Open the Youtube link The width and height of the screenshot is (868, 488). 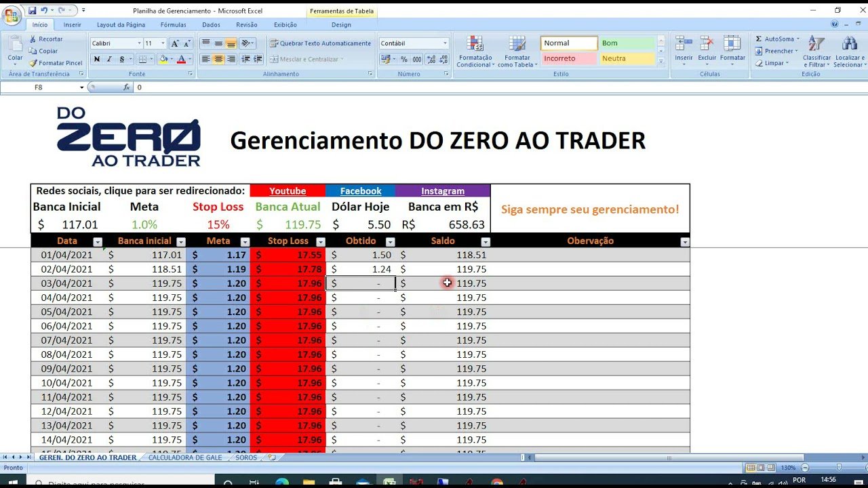point(288,191)
